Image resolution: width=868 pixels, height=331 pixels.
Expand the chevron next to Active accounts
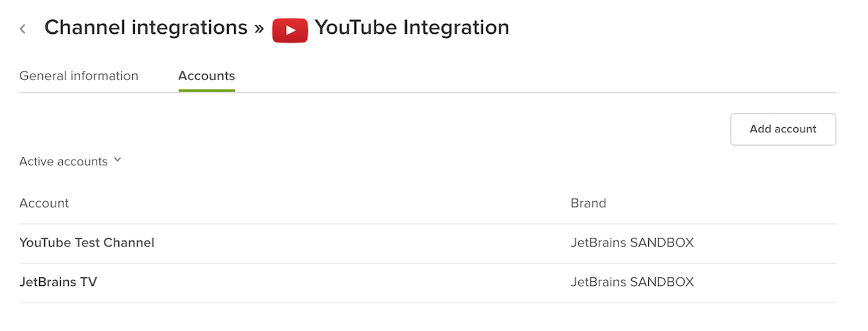(x=118, y=160)
